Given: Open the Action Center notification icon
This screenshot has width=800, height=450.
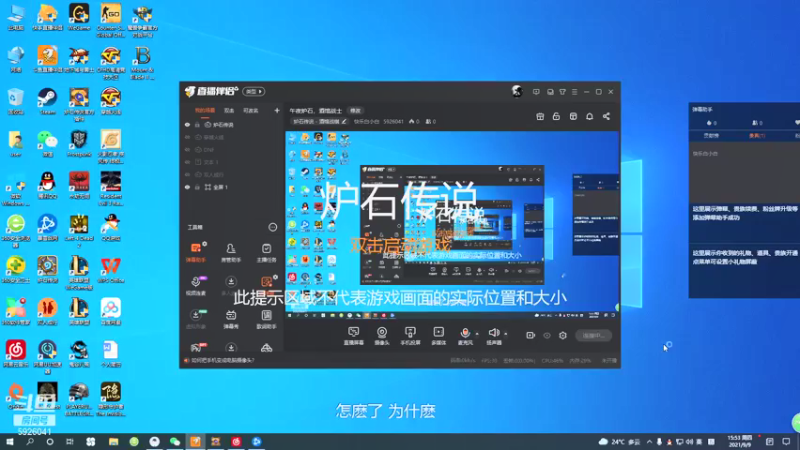Looking at the screenshot, I should (x=786, y=441).
